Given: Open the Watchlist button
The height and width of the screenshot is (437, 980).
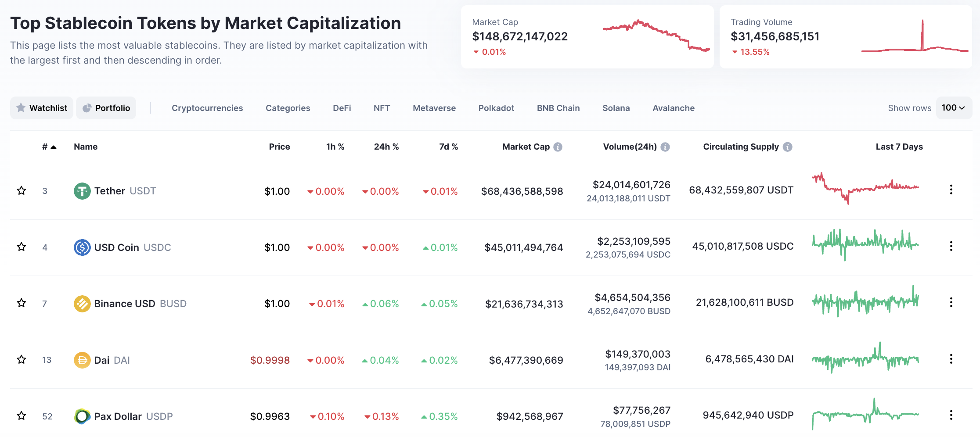Looking at the screenshot, I should pos(42,108).
